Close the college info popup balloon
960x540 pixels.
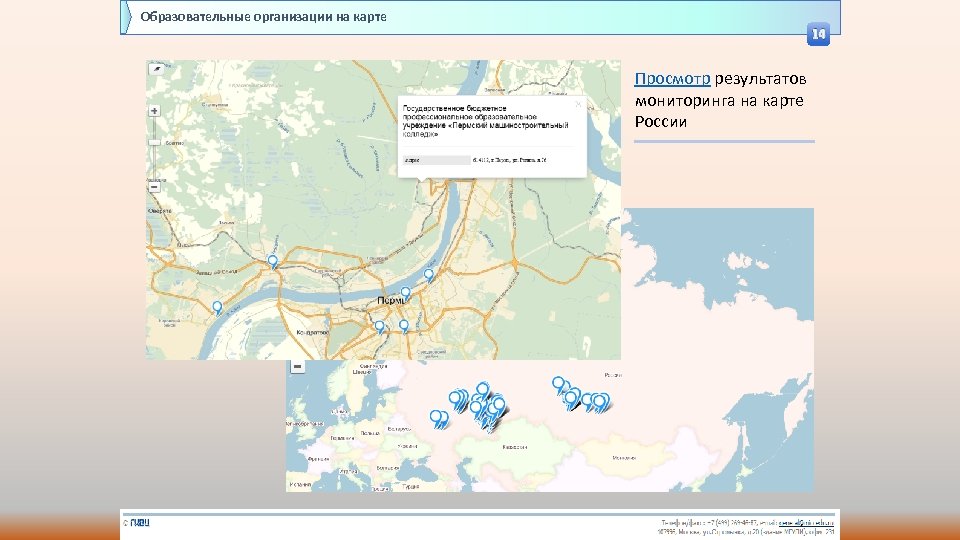[x=577, y=105]
